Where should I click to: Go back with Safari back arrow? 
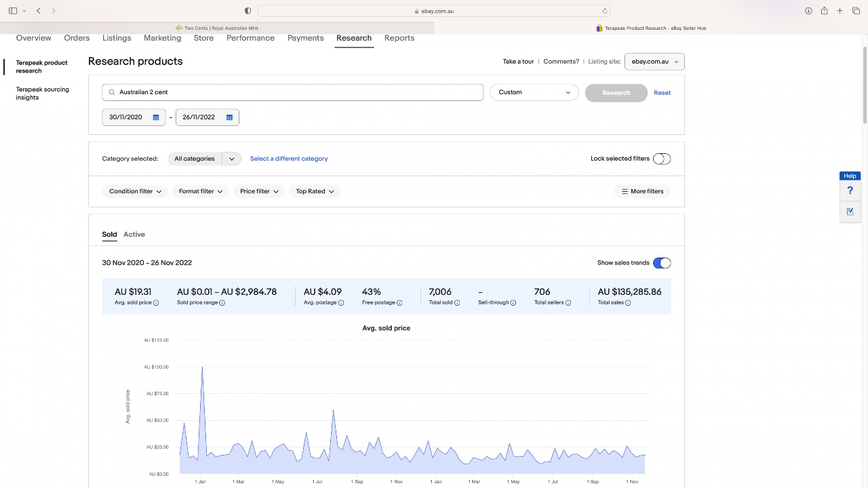point(39,11)
